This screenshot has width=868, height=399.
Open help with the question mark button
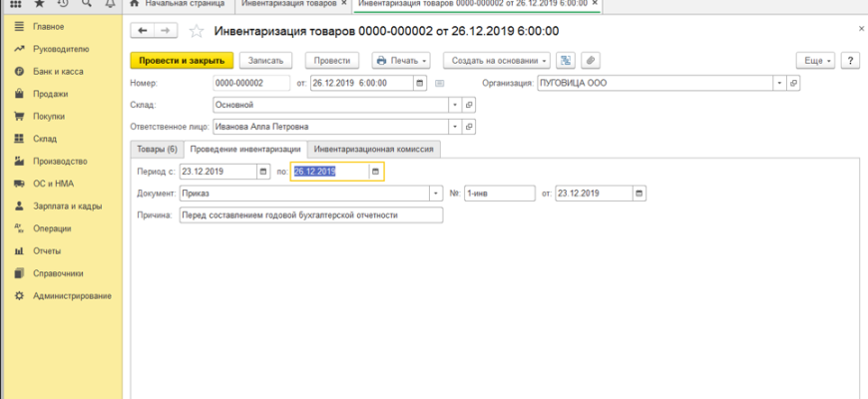coord(851,61)
